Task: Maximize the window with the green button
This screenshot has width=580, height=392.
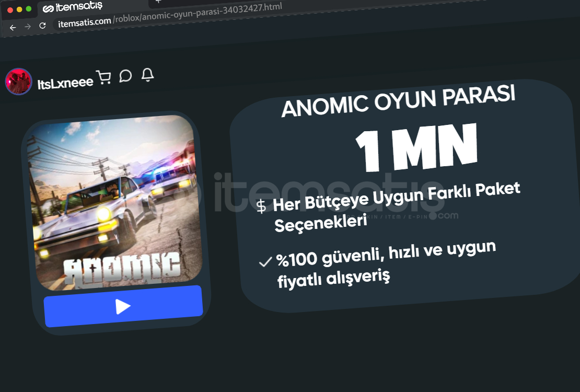Action: coord(29,9)
